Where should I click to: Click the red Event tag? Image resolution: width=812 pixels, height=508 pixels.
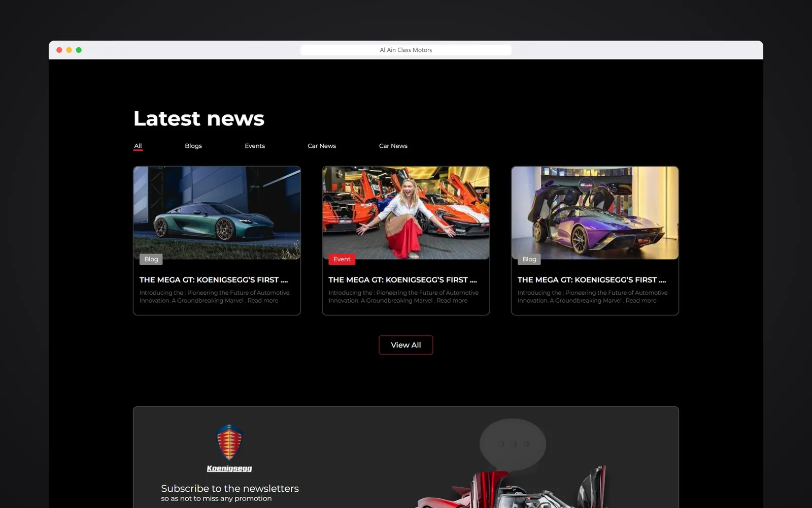(x=342, y=259)
